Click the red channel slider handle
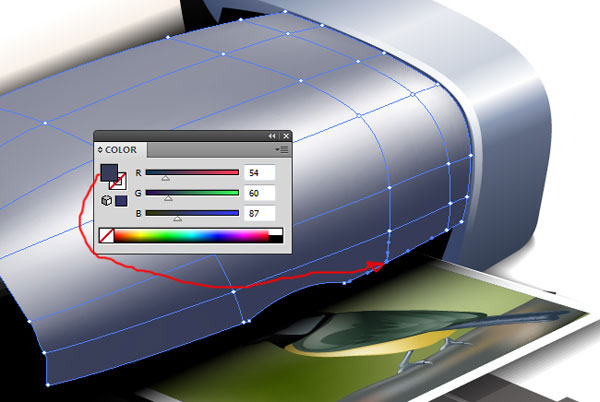Viewport: 600px width, 402px height. tap(166, 178)
